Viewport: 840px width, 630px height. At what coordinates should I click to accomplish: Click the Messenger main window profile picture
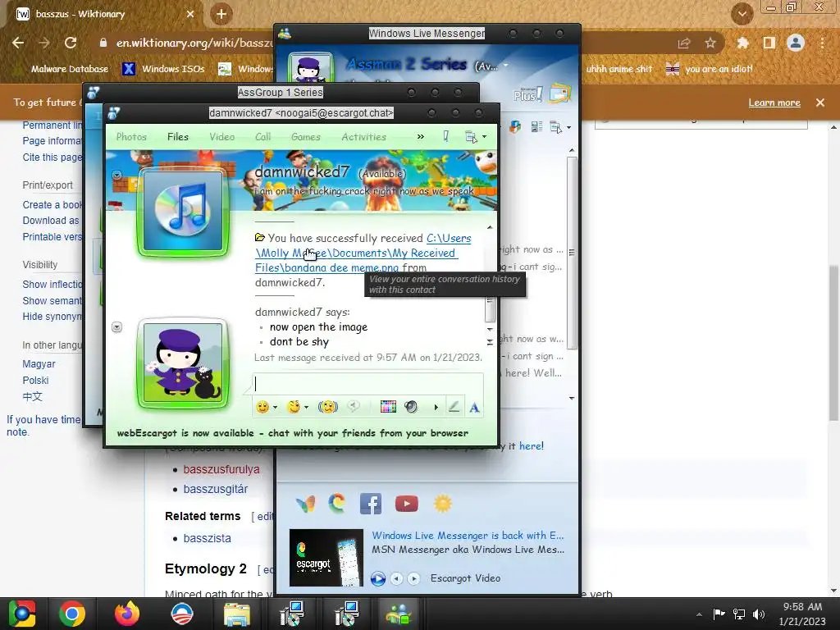click(311, 69)
